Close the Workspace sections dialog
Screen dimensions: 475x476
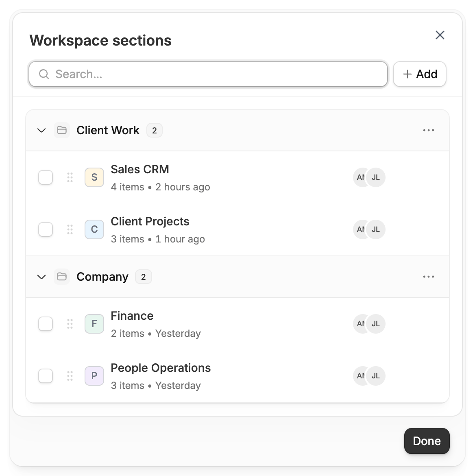[x=440, y=35]
